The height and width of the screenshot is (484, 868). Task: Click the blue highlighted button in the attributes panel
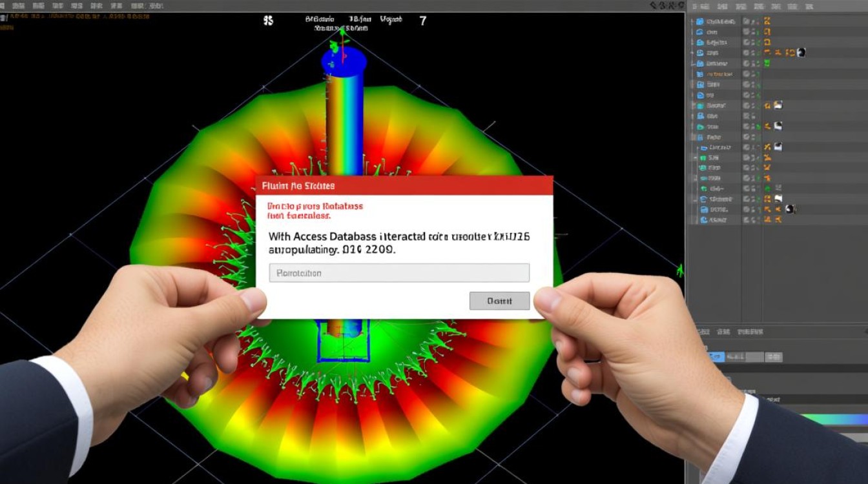point(716,357)
